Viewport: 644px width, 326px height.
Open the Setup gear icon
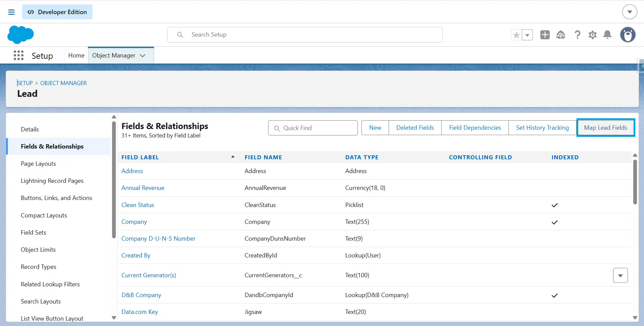[x=592, y=35]
